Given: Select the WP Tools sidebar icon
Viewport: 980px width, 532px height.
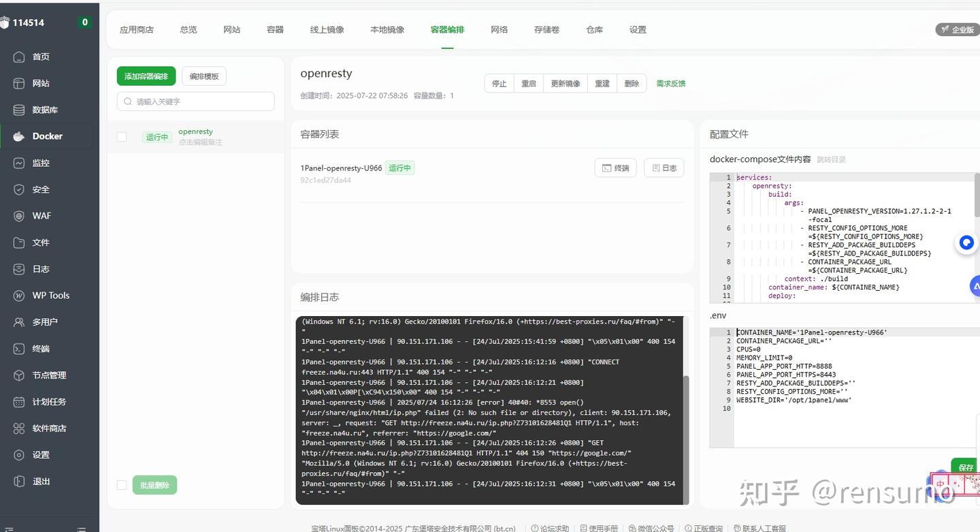Looking at the screenshot, I should tap(19, 295).
